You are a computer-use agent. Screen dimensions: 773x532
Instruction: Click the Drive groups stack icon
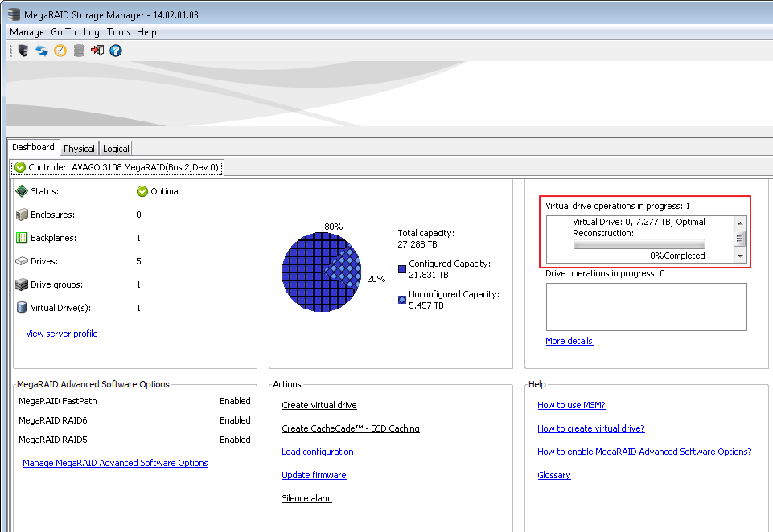pos(22,284)
